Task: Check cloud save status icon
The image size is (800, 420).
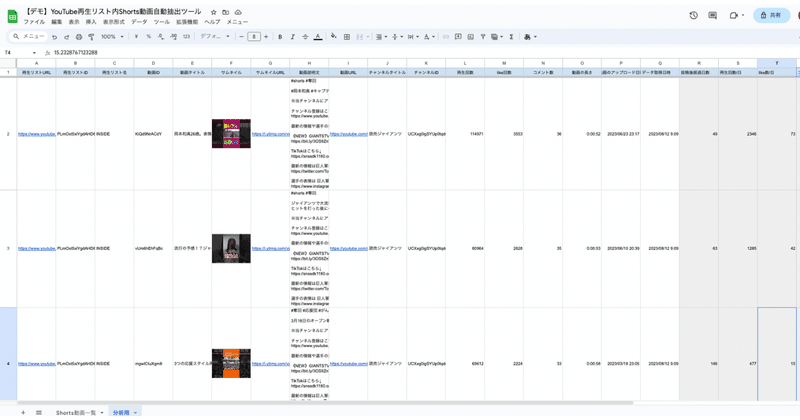Action: click(x=238, y=12)
